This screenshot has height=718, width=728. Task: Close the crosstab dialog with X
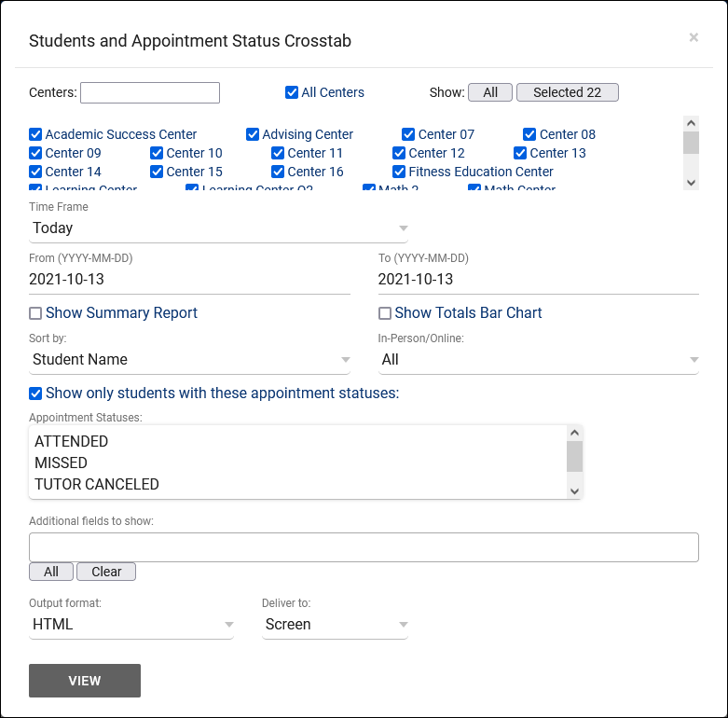click(694, 37)
